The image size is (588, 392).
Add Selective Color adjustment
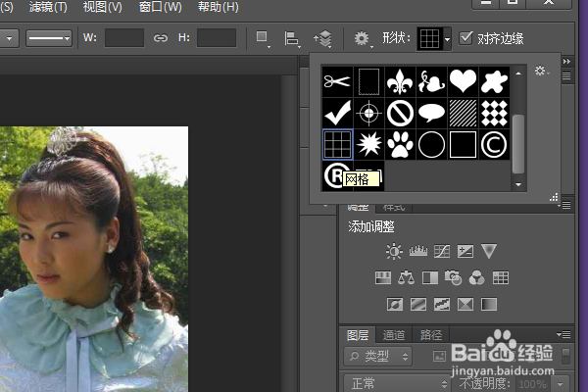tap(465, 304)
